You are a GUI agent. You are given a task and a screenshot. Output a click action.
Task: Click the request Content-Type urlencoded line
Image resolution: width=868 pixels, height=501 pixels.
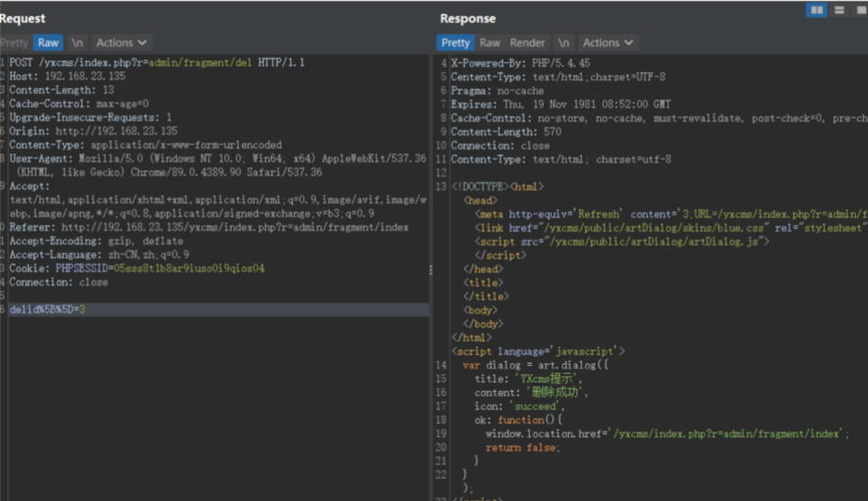click(x=146, y=145)
